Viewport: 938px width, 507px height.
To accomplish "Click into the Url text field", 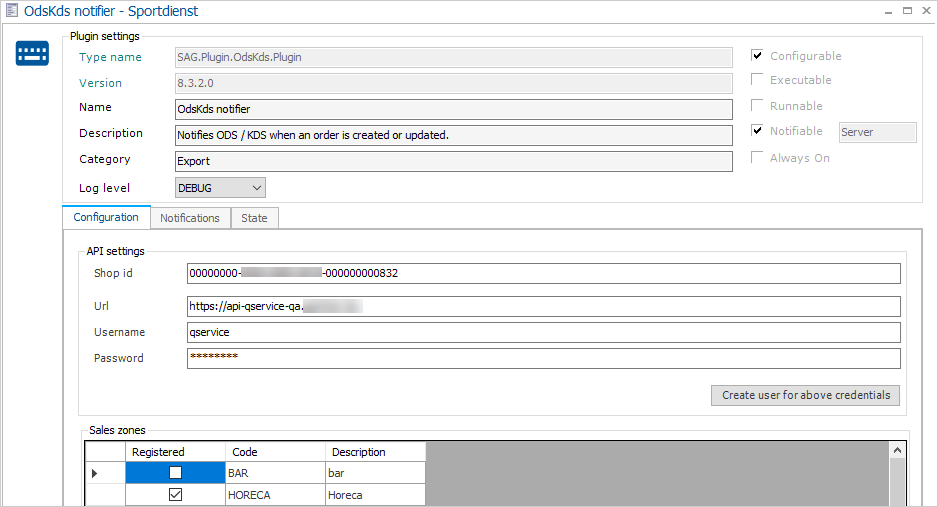I will click(543, 306).
